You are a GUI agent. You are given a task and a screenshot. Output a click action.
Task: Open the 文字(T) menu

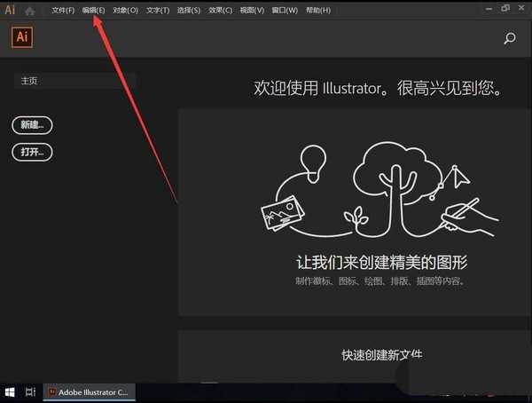[x=158, y=11]
